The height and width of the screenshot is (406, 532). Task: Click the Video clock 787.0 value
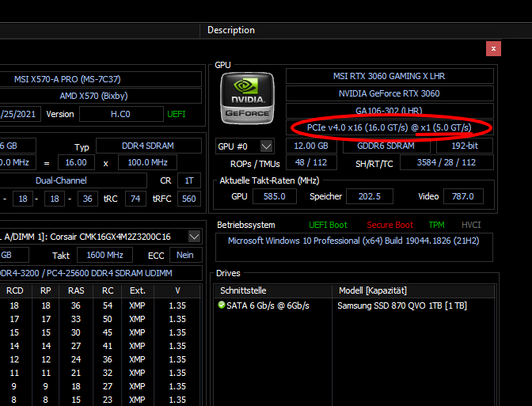(463, 196)
